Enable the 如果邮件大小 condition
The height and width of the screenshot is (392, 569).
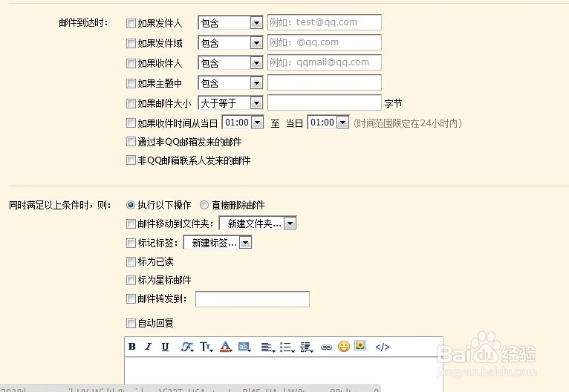tap(131, 103)
